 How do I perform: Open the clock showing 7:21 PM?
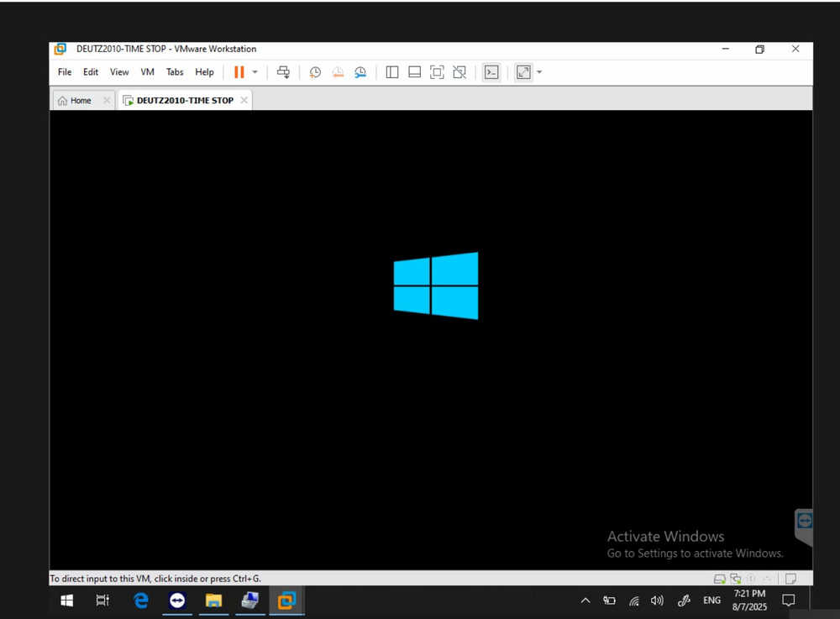click(x=749, y=601)
